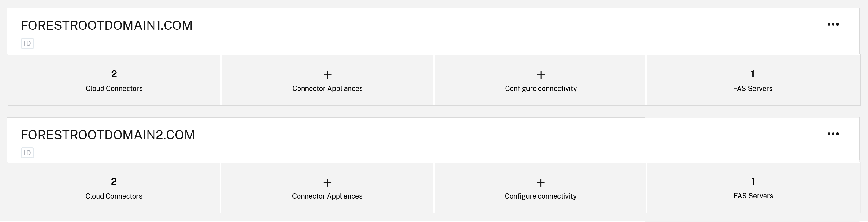Click the FORESTROOTDOMAIN2.COM domain title

[x=108, y=135]
